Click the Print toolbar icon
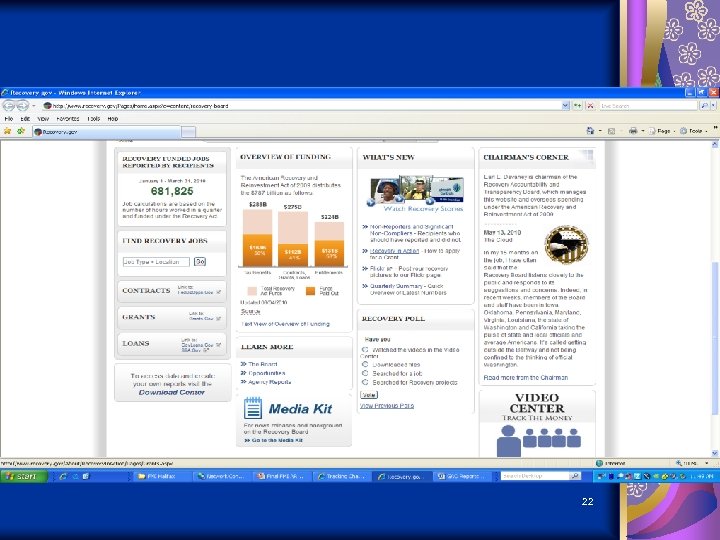Viewport: 720px width, 540px height. [633, 131]
